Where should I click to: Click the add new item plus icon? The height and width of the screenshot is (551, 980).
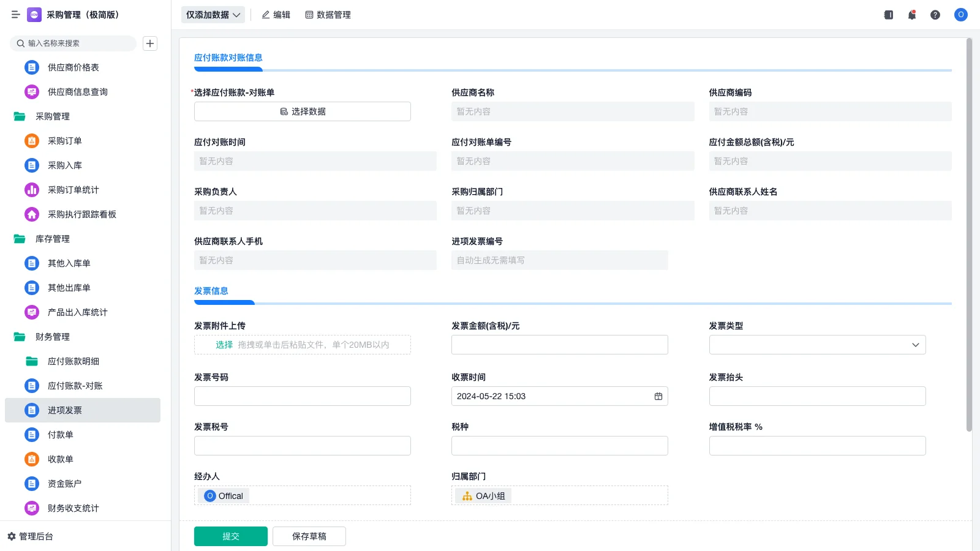click(x=150, y=43)
